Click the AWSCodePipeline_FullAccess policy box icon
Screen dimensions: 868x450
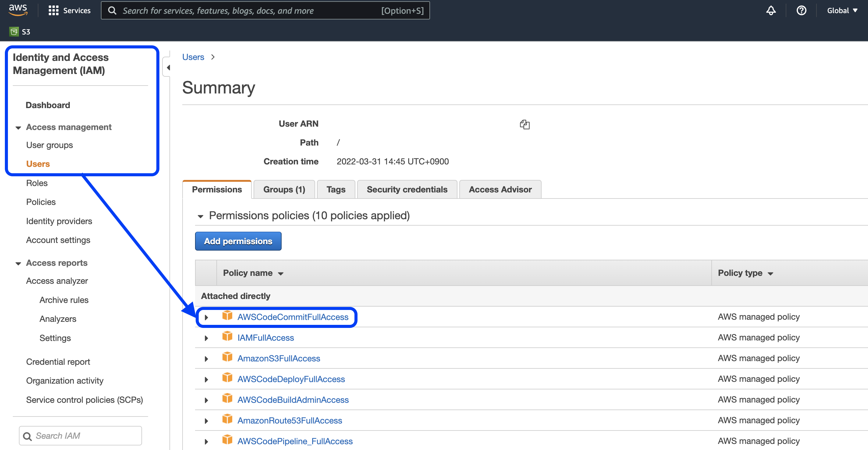pyautogui.click(x=227, y=440)
